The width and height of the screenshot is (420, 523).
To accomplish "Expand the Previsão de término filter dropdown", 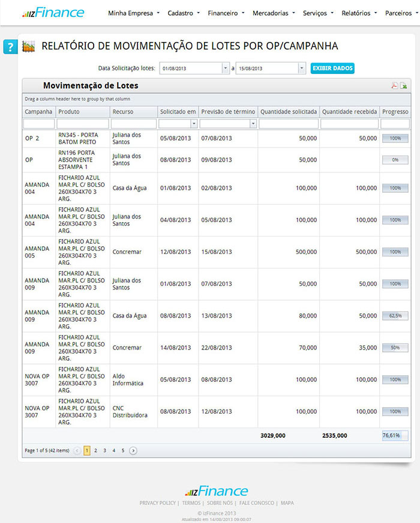I will point(253,124).
